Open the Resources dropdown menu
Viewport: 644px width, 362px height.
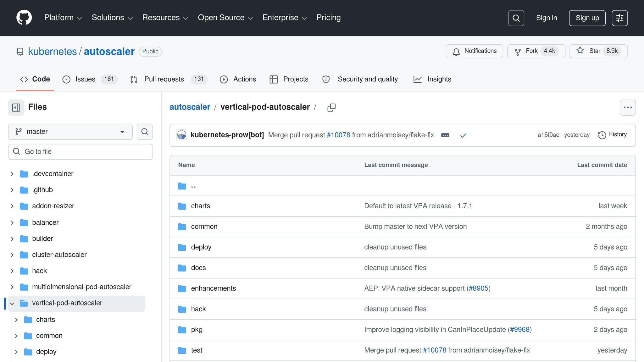(165, 18)
